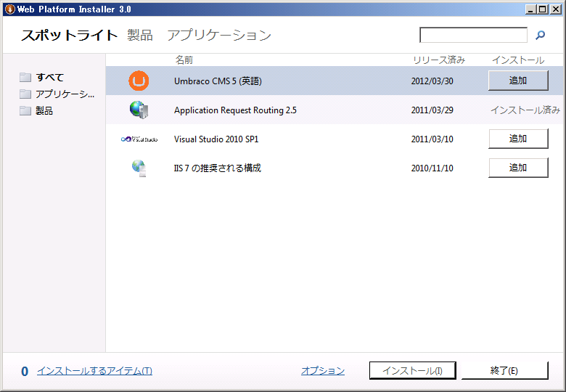Focus the search input field
The width and height of the screenshot is (566, 392).
[x=473, y=35]
